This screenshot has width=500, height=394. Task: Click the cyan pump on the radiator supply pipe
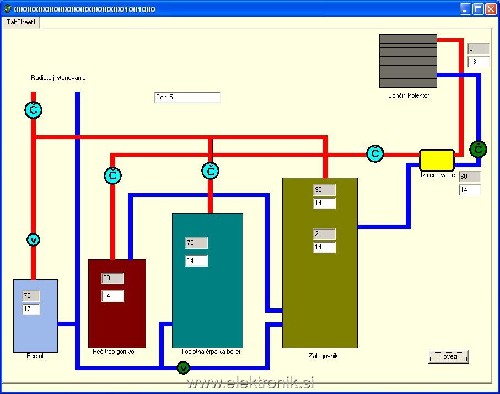click(33, 110)
